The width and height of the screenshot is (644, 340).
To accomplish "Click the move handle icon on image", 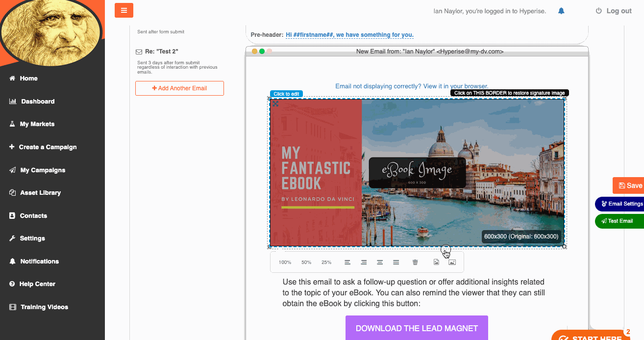I will (275, 104).
